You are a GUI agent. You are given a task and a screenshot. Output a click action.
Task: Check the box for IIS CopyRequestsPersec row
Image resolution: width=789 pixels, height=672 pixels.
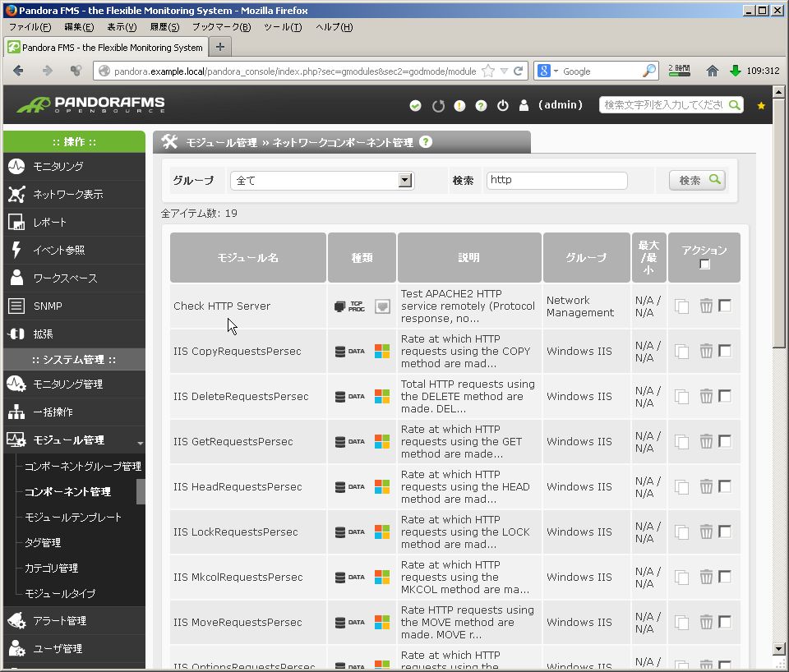725,351
